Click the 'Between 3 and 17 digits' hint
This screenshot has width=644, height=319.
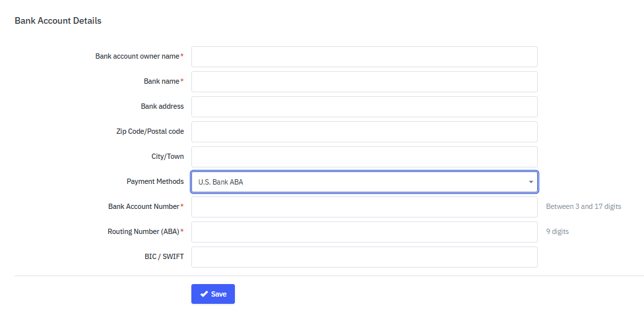click(583, 207)
